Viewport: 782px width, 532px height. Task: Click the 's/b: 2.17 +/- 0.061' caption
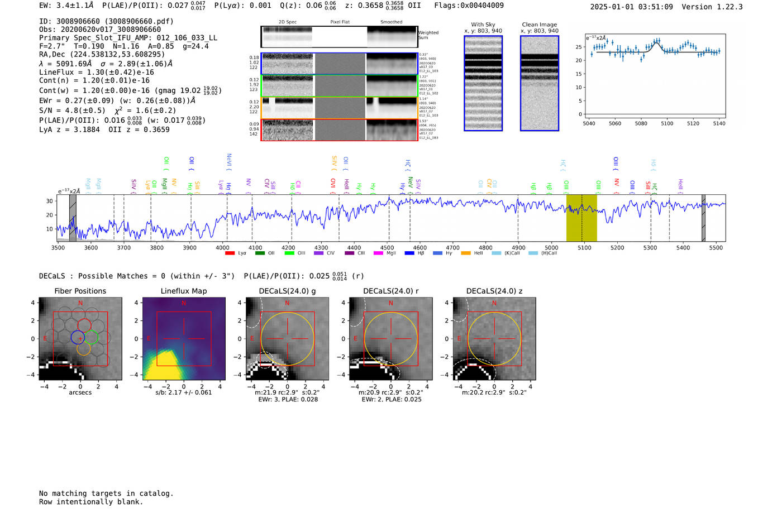tap(184, 392)
